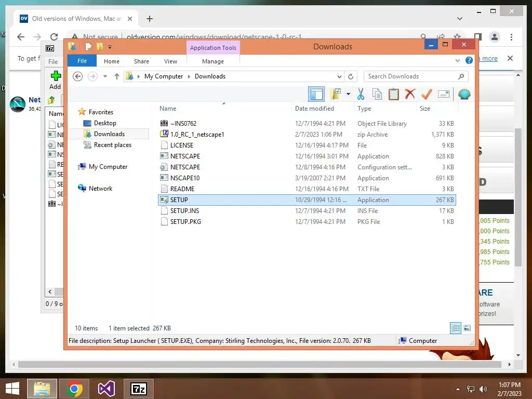Sort by Type column header
This screenshot has height=399, width=532.
(x=385, y=108)
